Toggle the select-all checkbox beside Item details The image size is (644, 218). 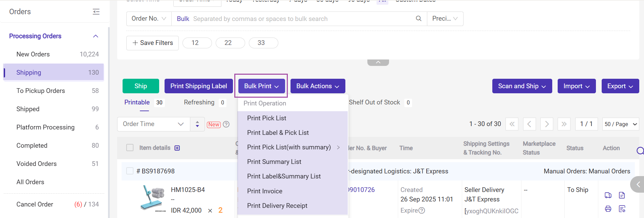click(130, 148)
